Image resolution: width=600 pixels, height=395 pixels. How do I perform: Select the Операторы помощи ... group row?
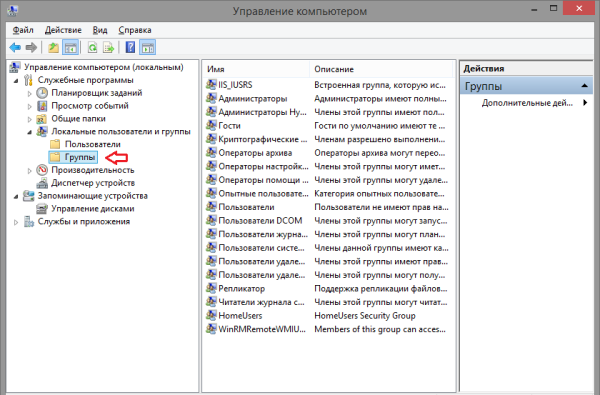(x=263, y=180)
